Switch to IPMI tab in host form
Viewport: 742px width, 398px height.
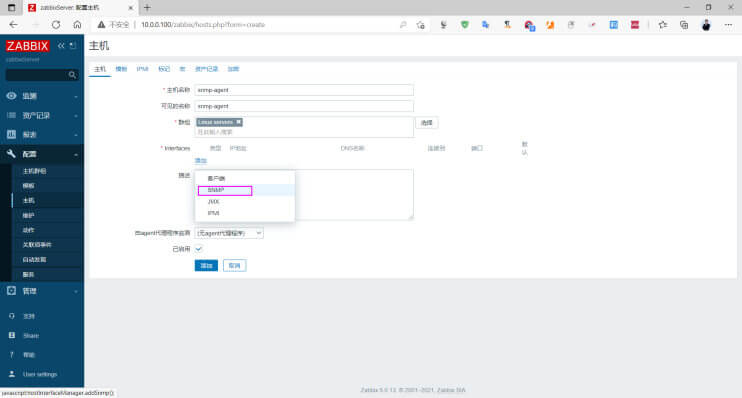[142, 69]
